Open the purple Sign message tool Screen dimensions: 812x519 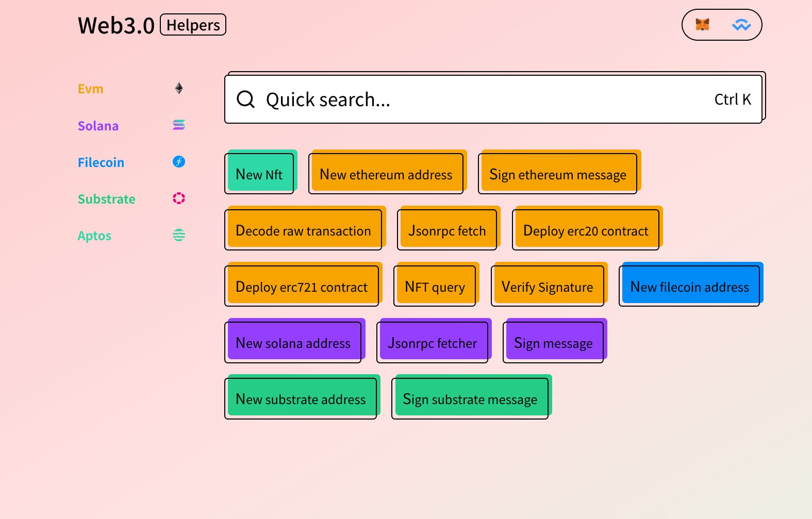point(553,343)
